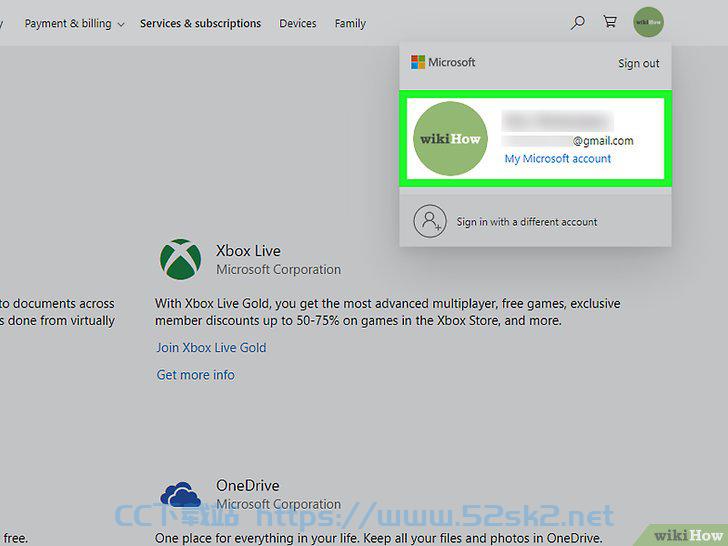Open the My Microsoft account link
The image size is (728, 546).
[x=558, y=159]
